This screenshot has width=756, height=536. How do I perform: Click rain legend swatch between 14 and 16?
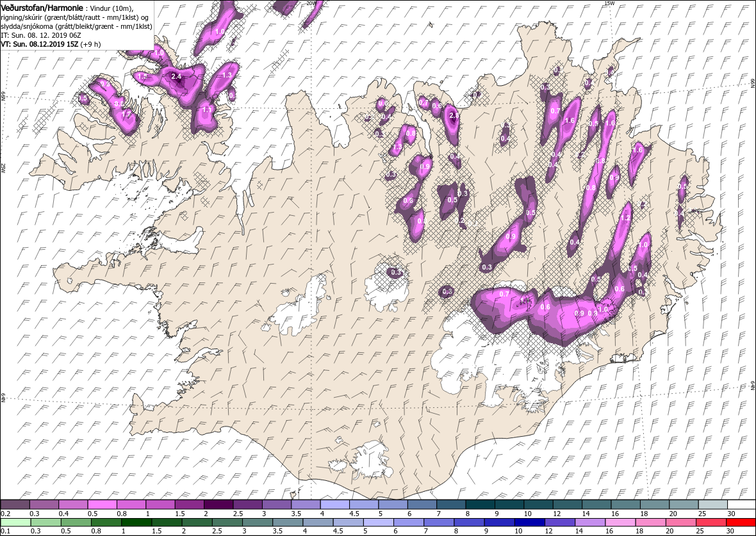click(x=590, y=523)
